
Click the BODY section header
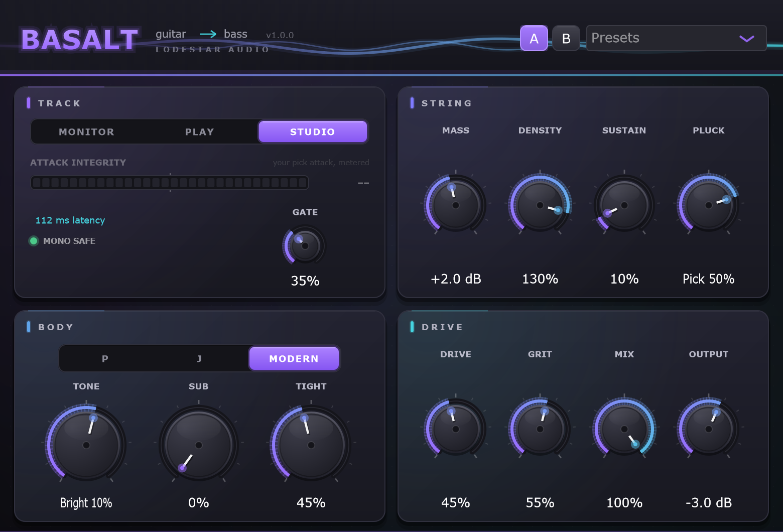[56, 327]
